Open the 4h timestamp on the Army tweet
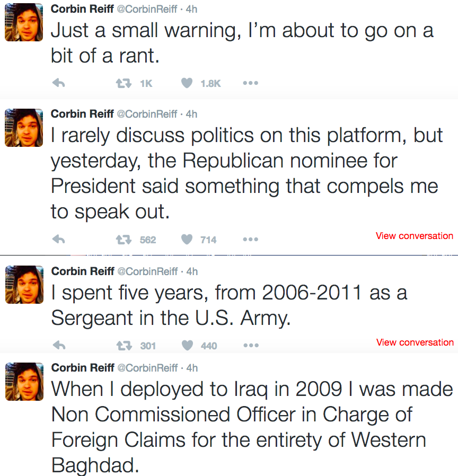This screenshot has width=458, height=476. click(192, 271)
